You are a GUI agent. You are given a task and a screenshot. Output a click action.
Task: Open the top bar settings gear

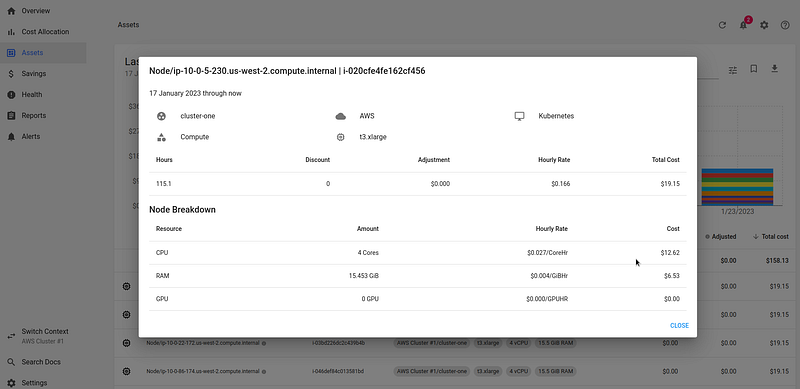pos(764,25)
